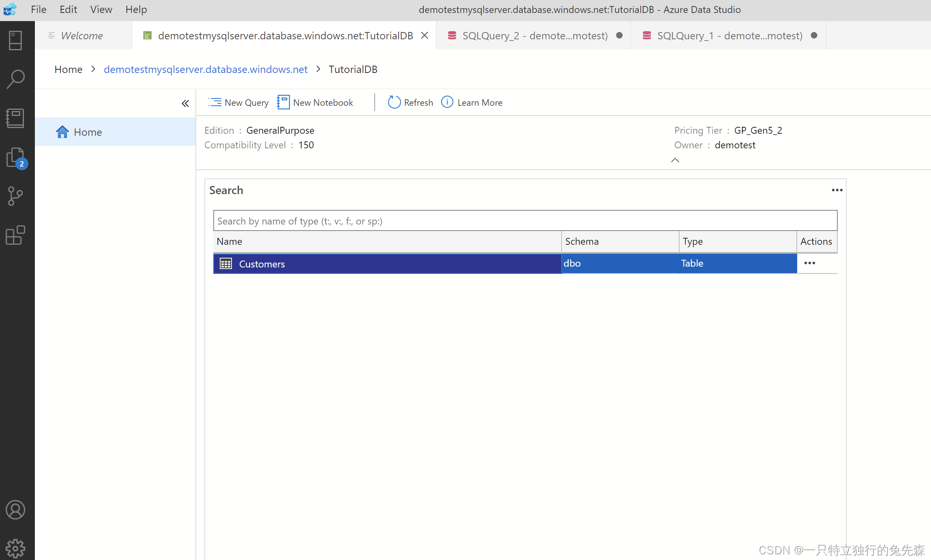
Task: Open the Manage settings gear
Action: 15,548
